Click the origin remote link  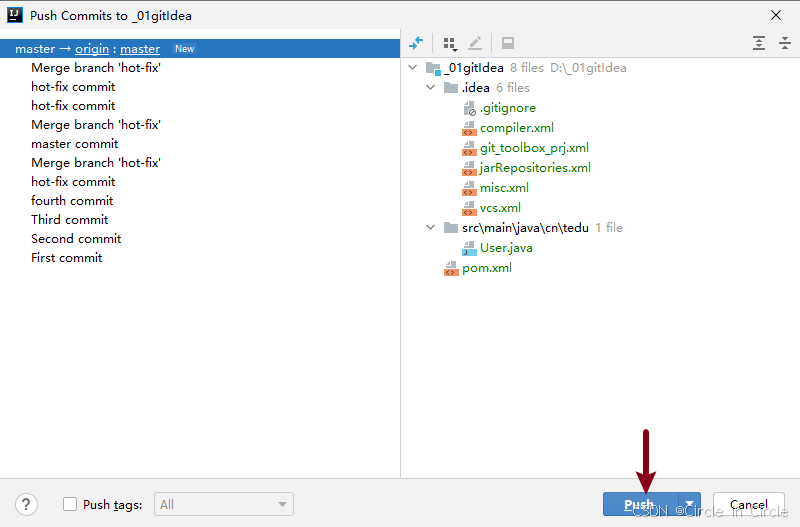click(92, 49)
